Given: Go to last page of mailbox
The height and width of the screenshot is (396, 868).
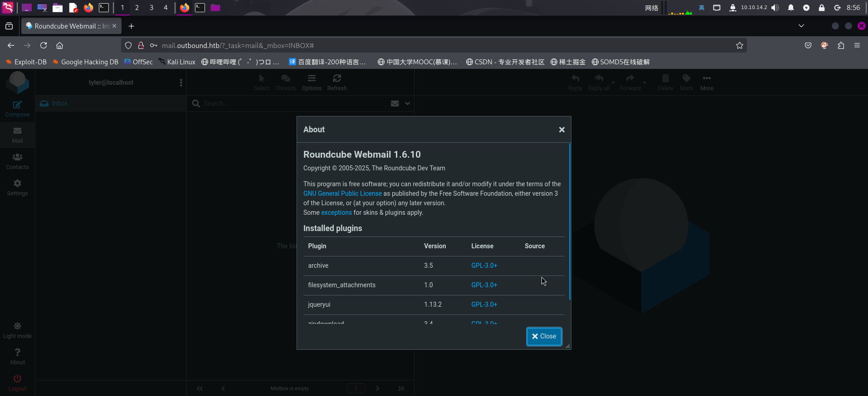Looking at the screenshot, I should pyautogui.click(x=401, y=388).
